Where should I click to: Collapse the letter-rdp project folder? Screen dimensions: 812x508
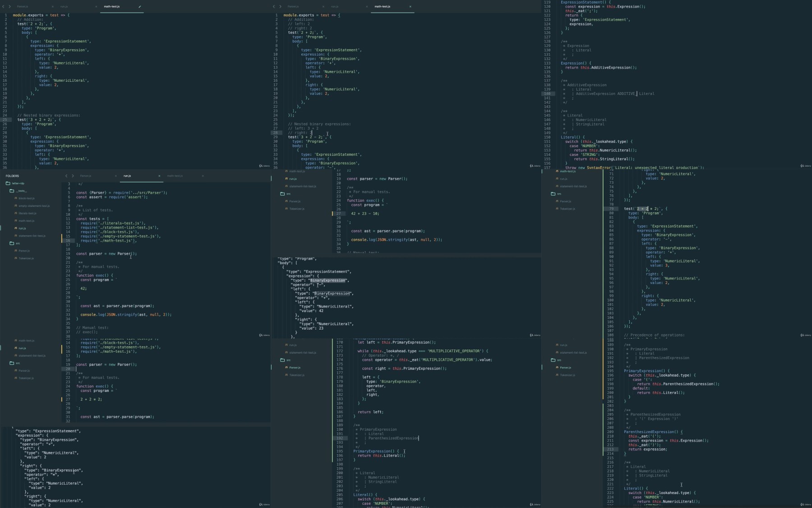(8, 183)
